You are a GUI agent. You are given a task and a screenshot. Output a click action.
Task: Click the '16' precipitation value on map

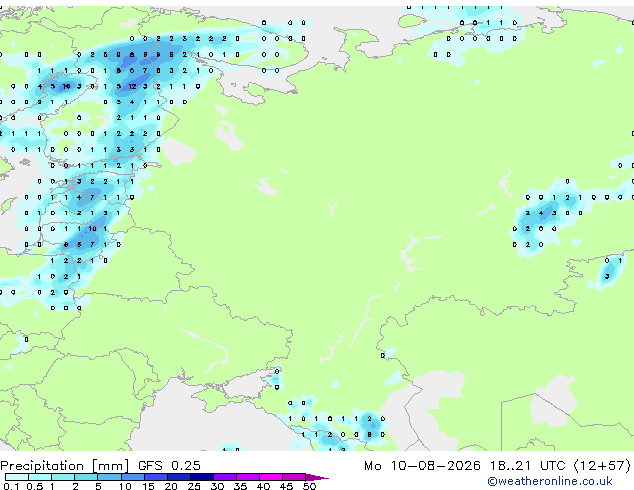(x=66, y=86)
